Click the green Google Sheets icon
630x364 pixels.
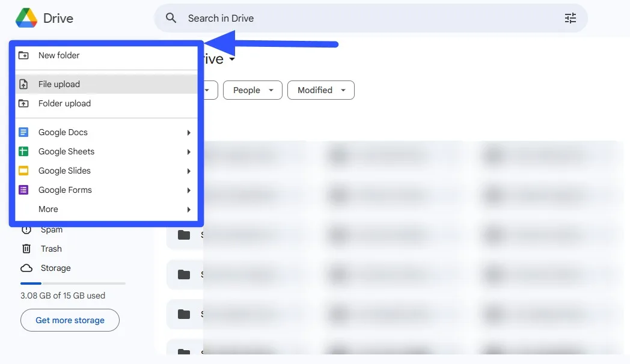23,151
